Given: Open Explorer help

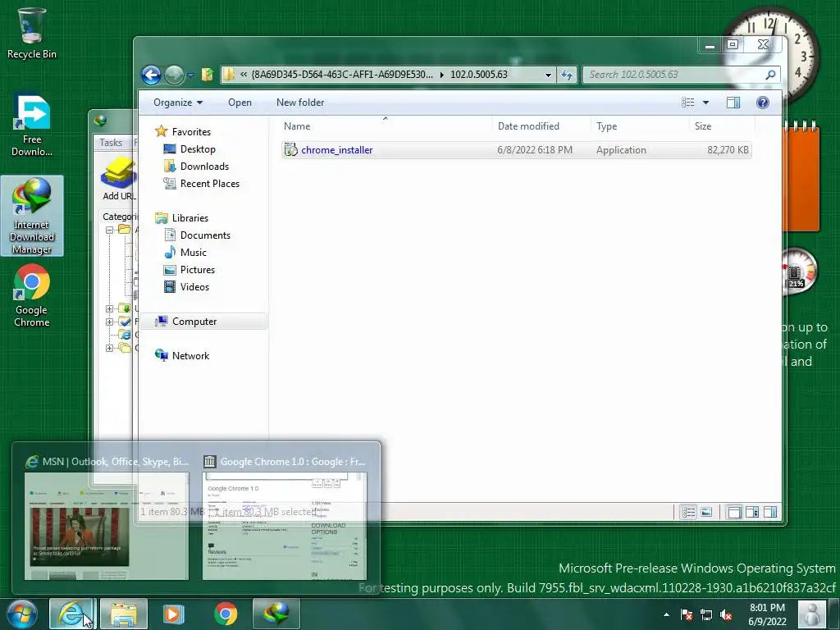Looking at the screenshot, I should click(762, 103).
